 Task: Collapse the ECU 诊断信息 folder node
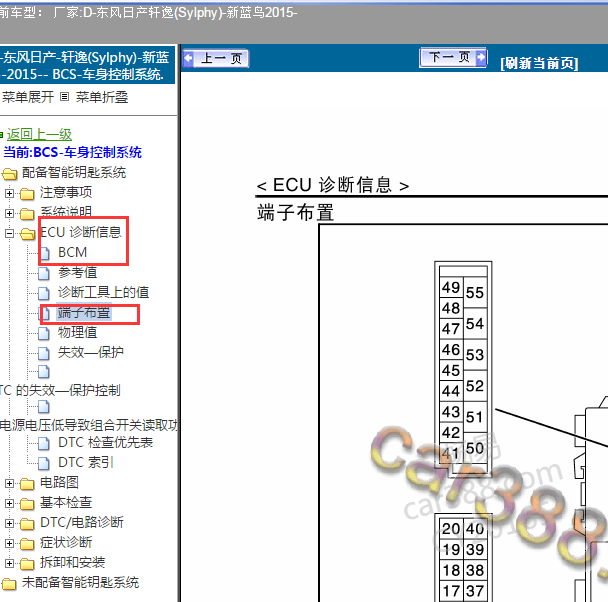9,233
